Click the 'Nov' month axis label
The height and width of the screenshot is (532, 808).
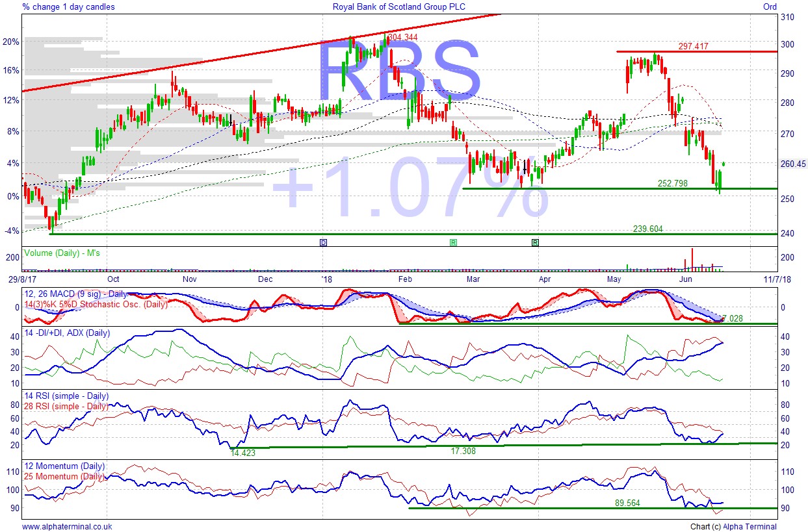coord(189,279)
